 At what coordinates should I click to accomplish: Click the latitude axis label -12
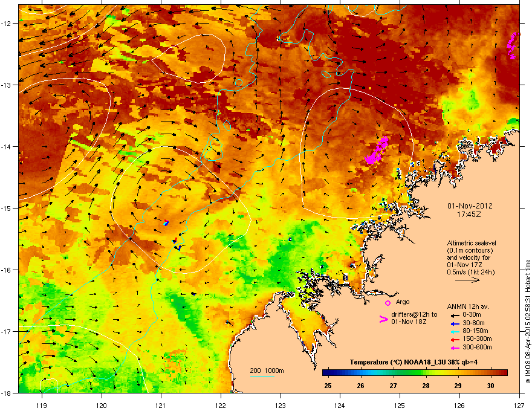pyautogui.click(x=5, y=24)
